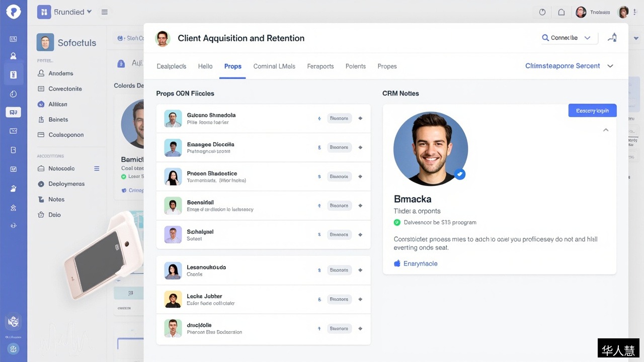
Task: Collapse the CRM Notes card using chevron
Action: point(606,130)
